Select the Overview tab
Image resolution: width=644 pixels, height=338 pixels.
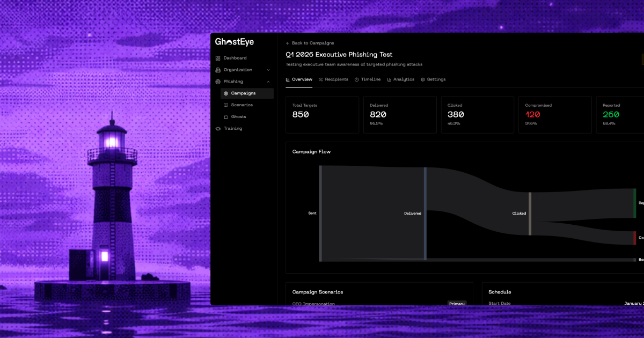[x=299, y=79]
